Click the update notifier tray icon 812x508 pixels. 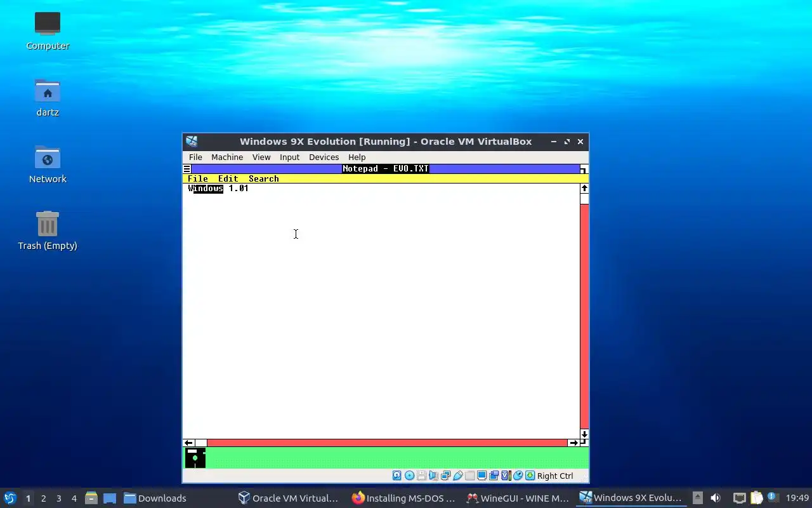(x=773, y=497)
